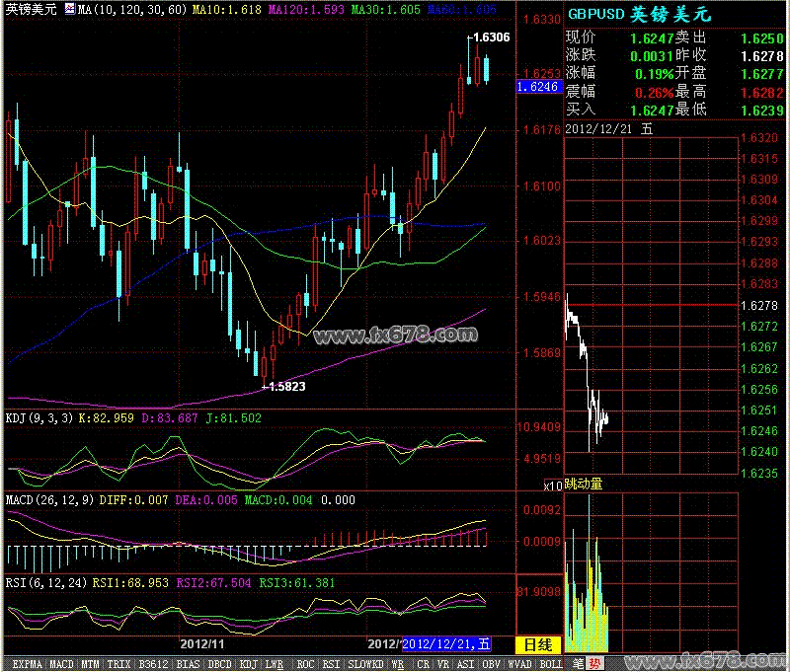Click the GBPUSD 英镑美元 title
The image size is (790, 672).
click(639, 14)
